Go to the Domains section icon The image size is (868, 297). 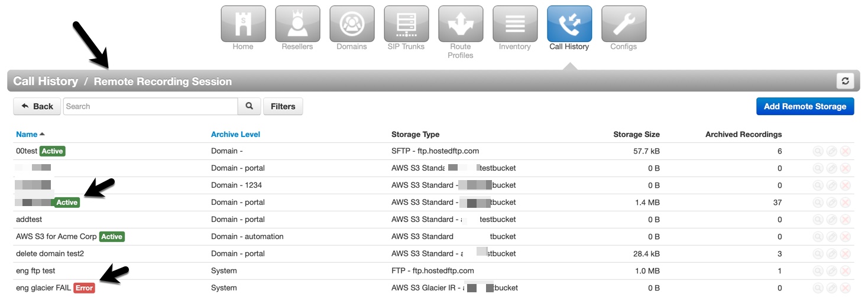[352, 24]
